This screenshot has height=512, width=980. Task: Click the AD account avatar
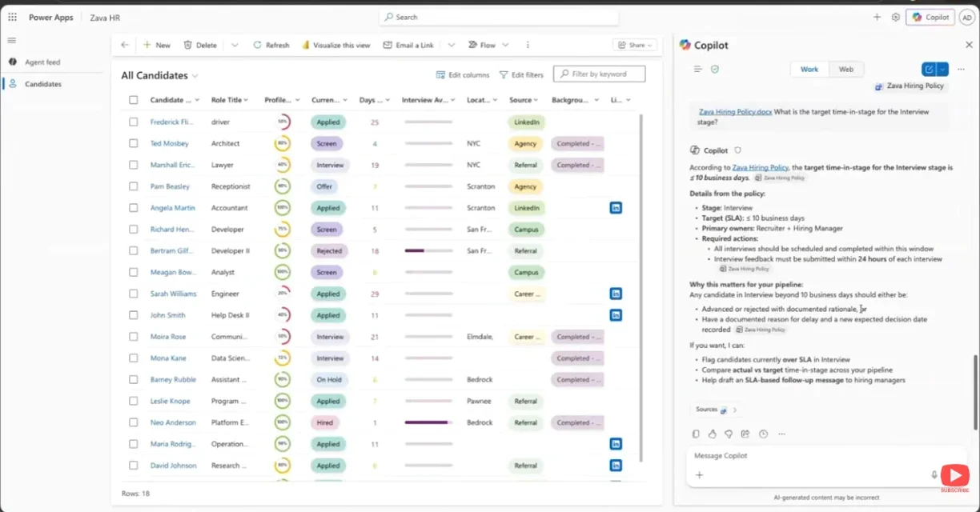point(967,17)
